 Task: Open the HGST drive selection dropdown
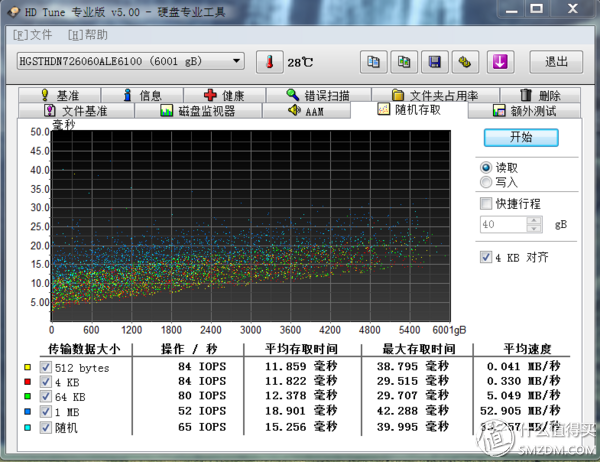tap(129, 61)
